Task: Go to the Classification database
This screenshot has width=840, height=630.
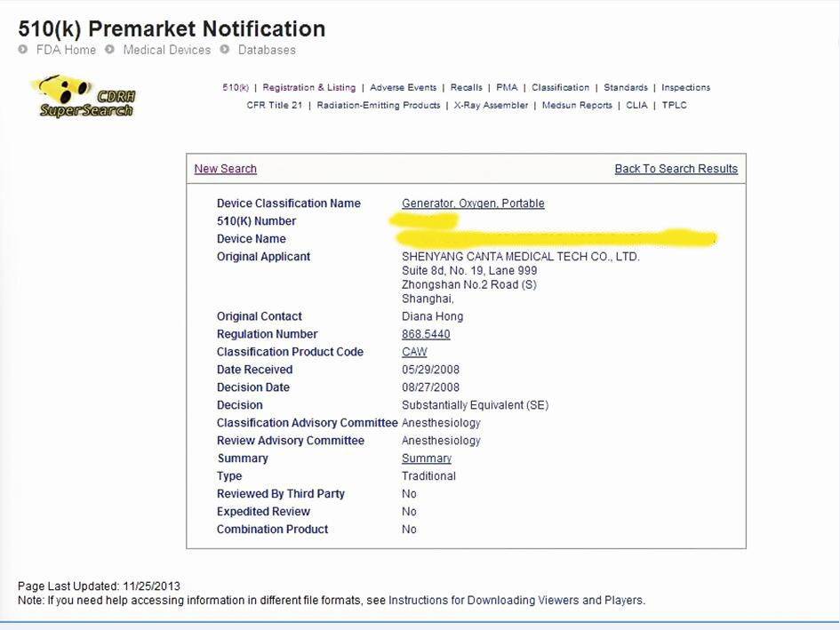Action: [x=560, y=87]
